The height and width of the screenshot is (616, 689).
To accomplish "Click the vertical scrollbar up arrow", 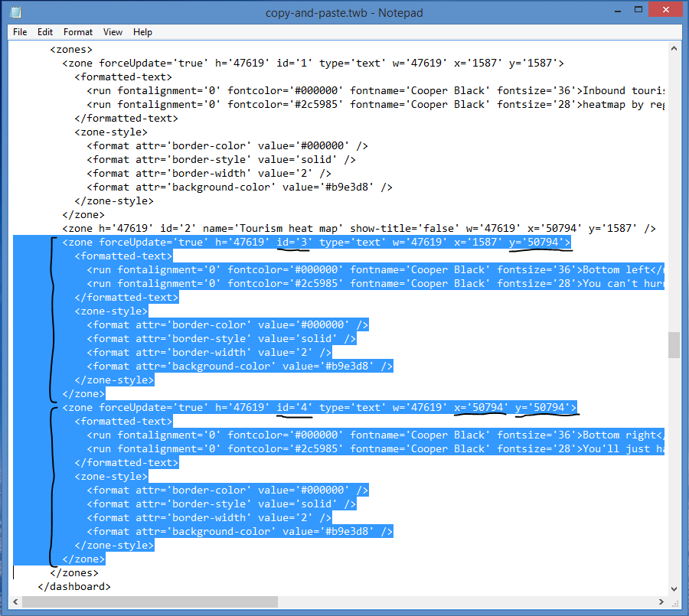I will click(674, 47).
